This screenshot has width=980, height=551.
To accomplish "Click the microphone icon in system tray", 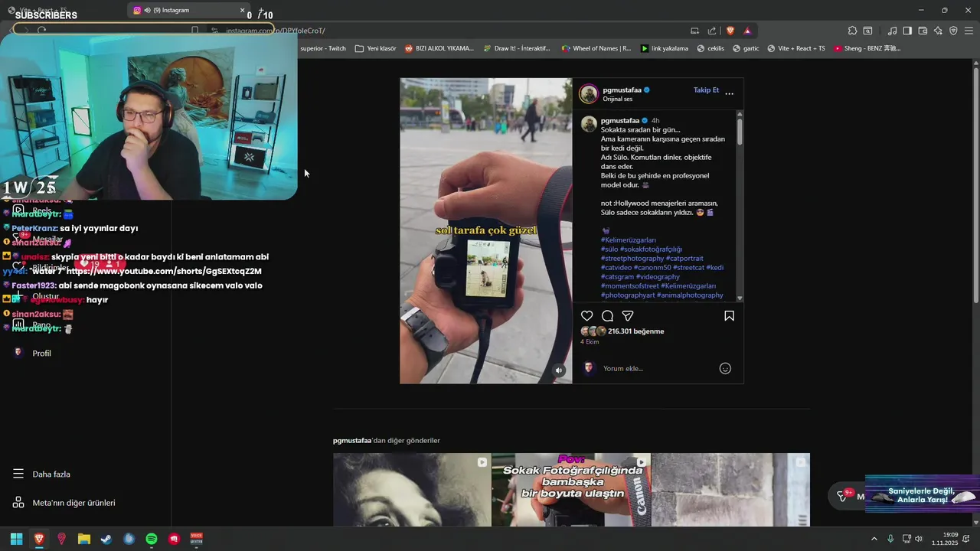I will 890,539.
